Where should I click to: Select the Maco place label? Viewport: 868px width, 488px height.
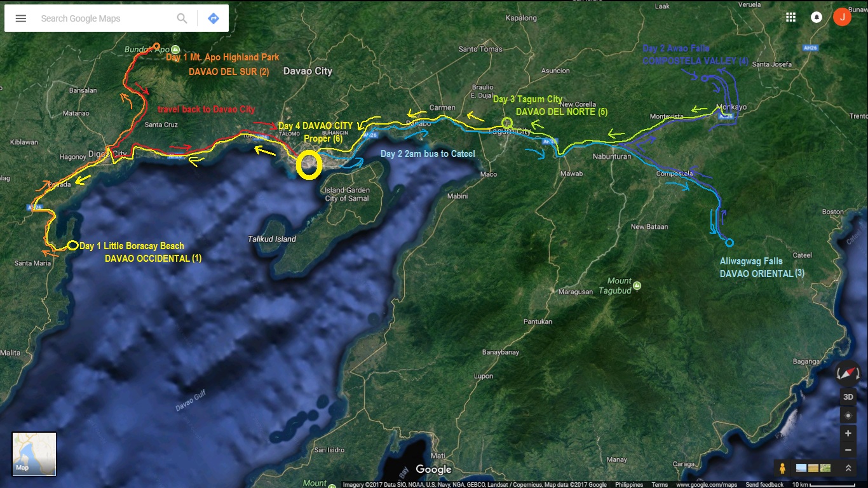tap(489, 173)
